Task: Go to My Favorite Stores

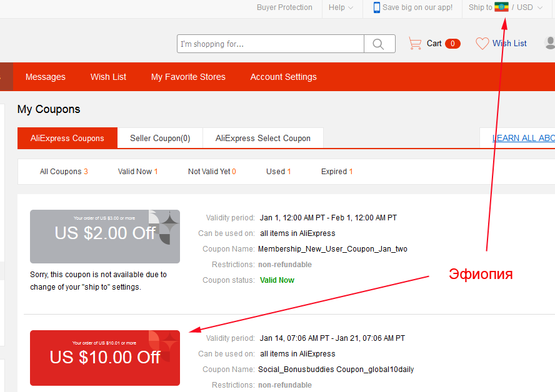Action: click(188, 77)
